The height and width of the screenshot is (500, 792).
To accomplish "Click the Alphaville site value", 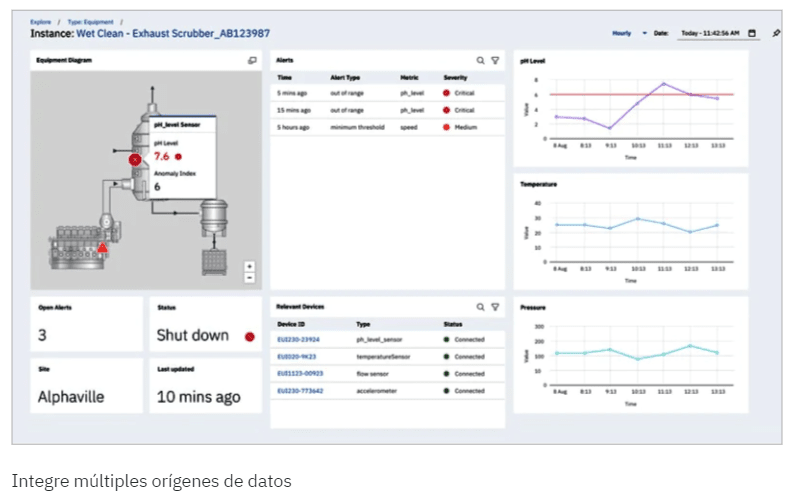I will pos(71,397).
